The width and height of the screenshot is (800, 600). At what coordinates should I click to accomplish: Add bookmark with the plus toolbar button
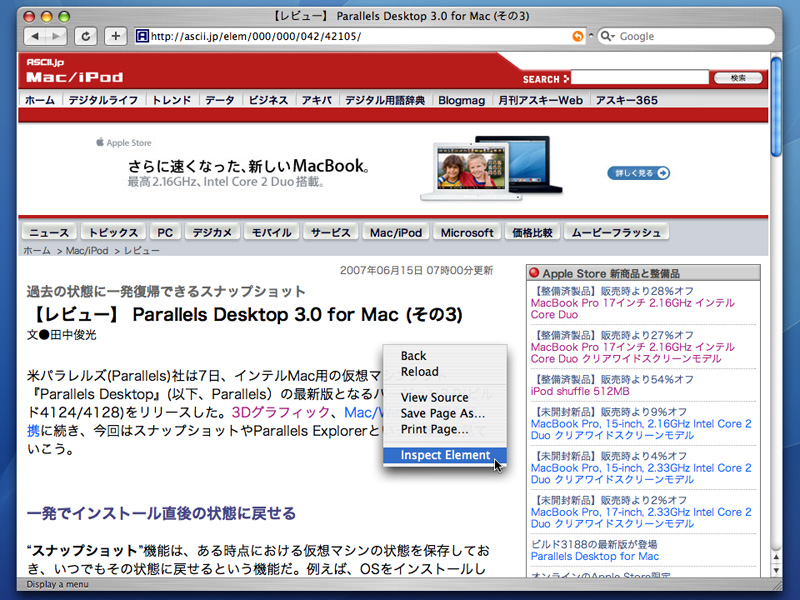(116, 36)
